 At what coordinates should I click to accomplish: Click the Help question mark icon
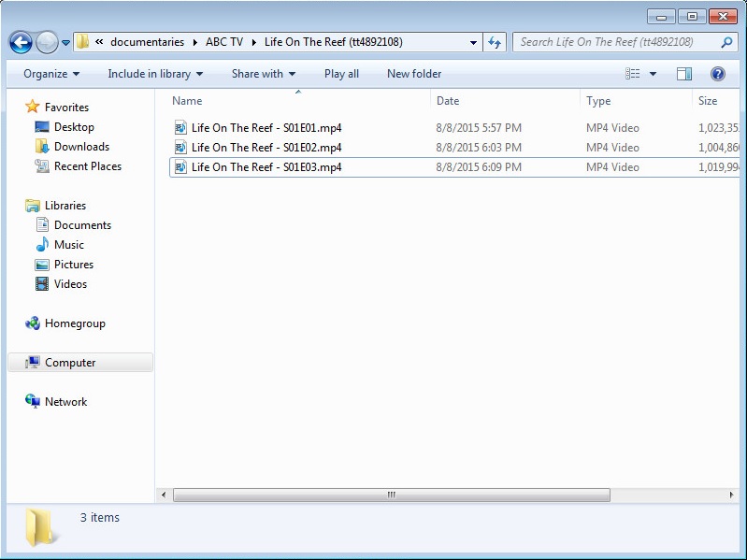click(x=717, y=74)
